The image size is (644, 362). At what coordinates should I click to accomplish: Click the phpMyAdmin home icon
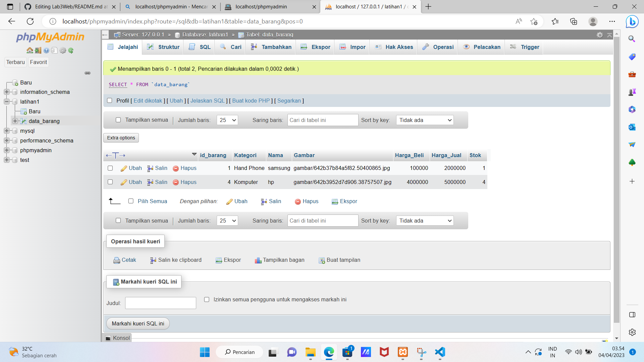pyautogui.click(x=30, y=51)
